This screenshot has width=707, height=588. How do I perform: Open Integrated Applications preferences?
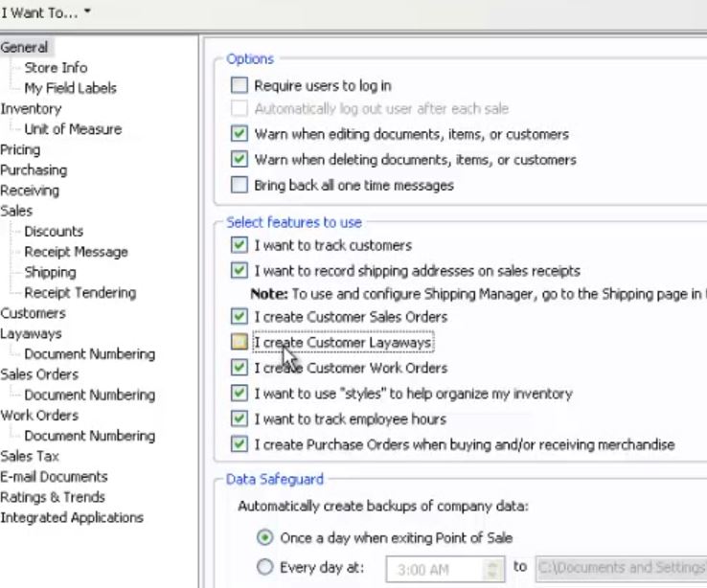click(x=72, y=517)
